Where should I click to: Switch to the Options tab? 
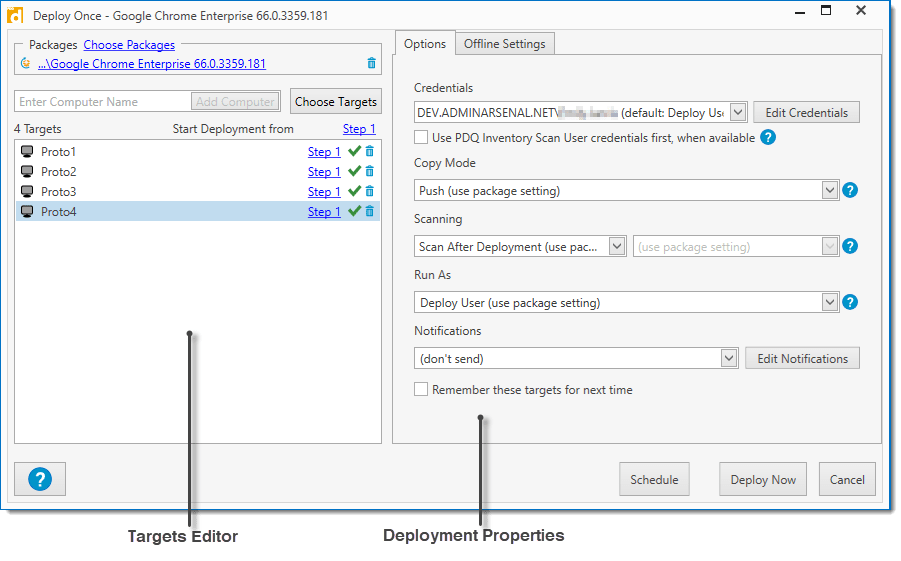click(425, 44)
